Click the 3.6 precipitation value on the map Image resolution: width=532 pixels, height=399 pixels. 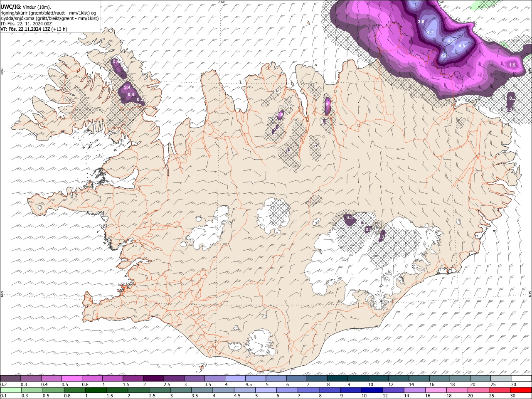pyautogui.click(x=421, y=22)
